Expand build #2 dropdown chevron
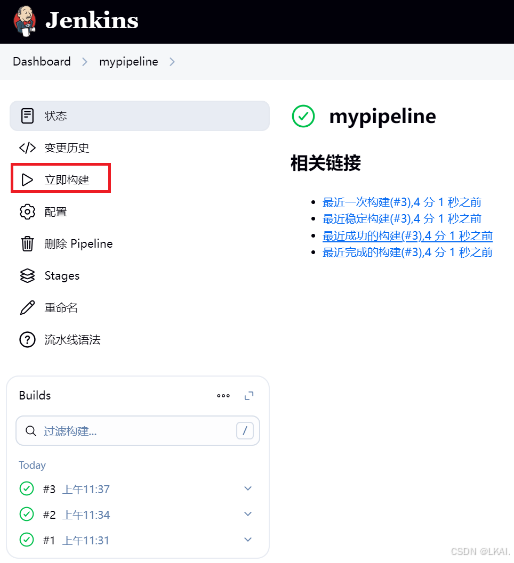The image size is (514, 563). (x=248, y=514)
